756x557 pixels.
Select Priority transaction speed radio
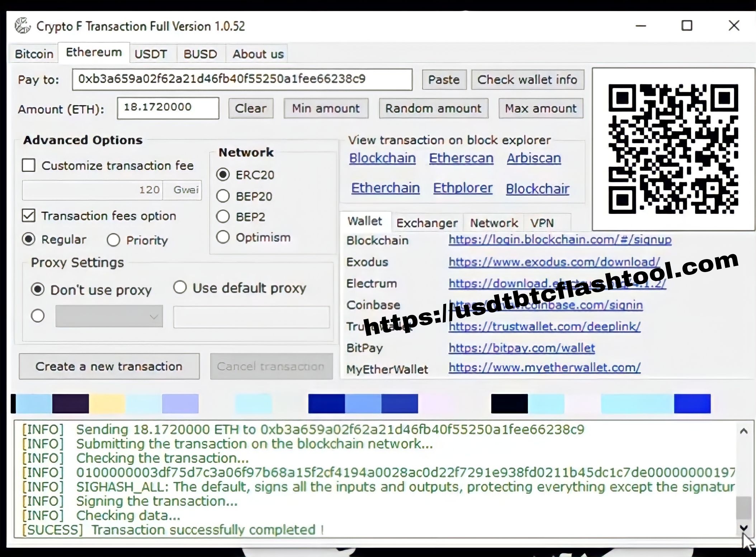click(113, 240)
